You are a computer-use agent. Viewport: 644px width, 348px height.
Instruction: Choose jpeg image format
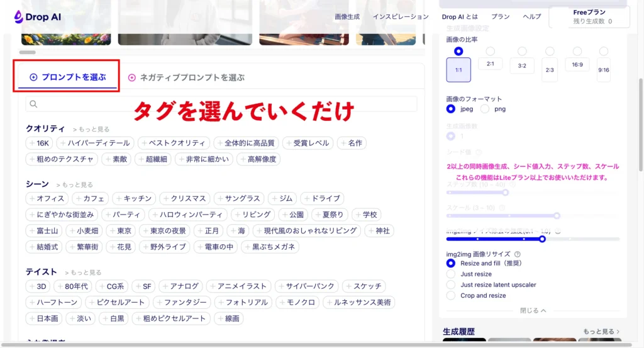tap(450, 109)
